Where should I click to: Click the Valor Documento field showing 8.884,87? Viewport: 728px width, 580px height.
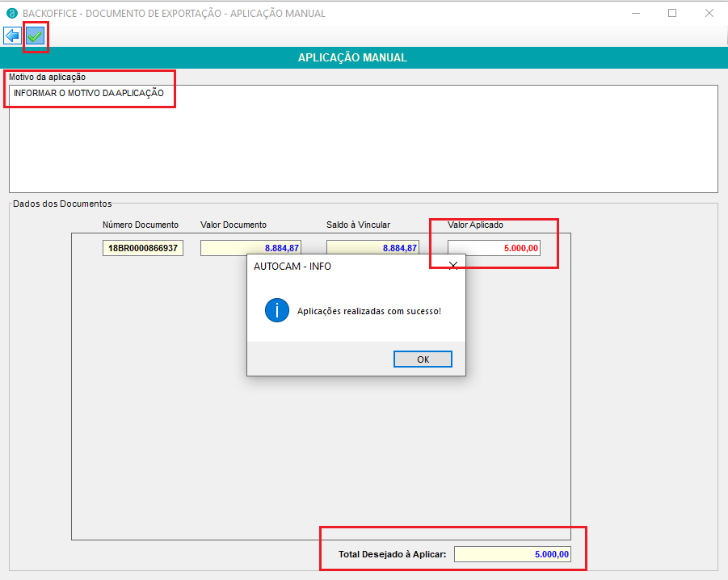pyautogui.click(x=250, y=249)
